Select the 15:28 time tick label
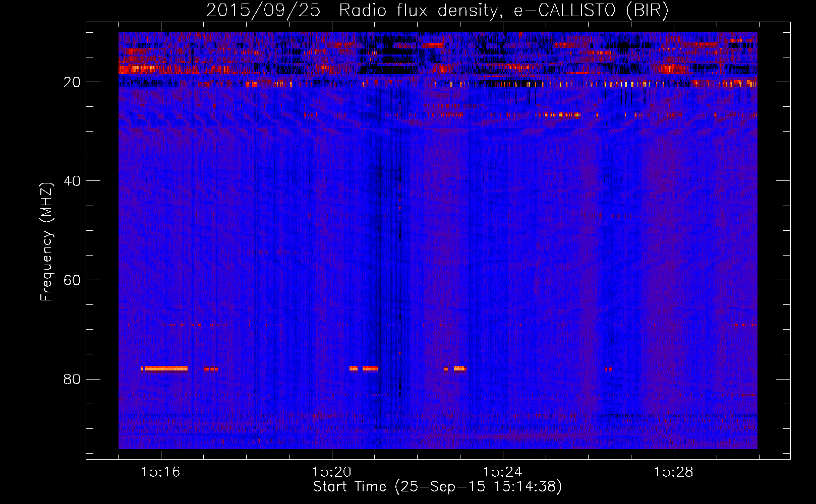The image size is (816, 504). click(x=673, y=472)
